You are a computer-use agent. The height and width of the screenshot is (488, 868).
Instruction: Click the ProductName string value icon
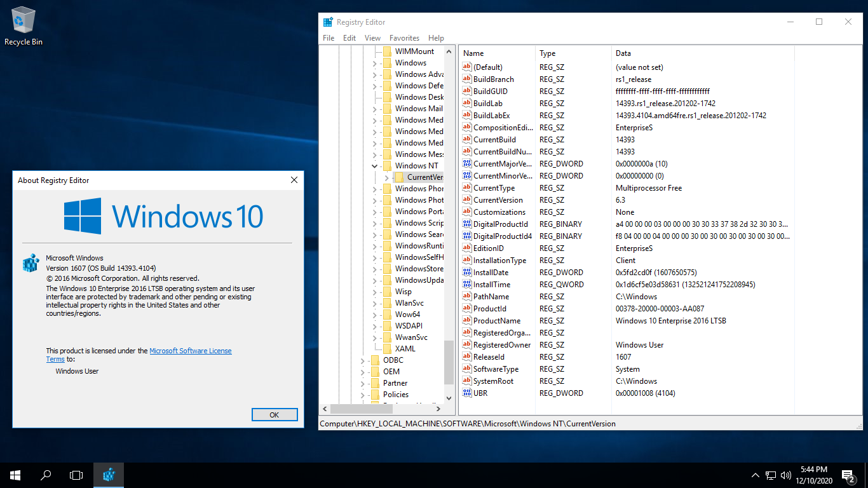pyautogui.click(x=467, y=320)
